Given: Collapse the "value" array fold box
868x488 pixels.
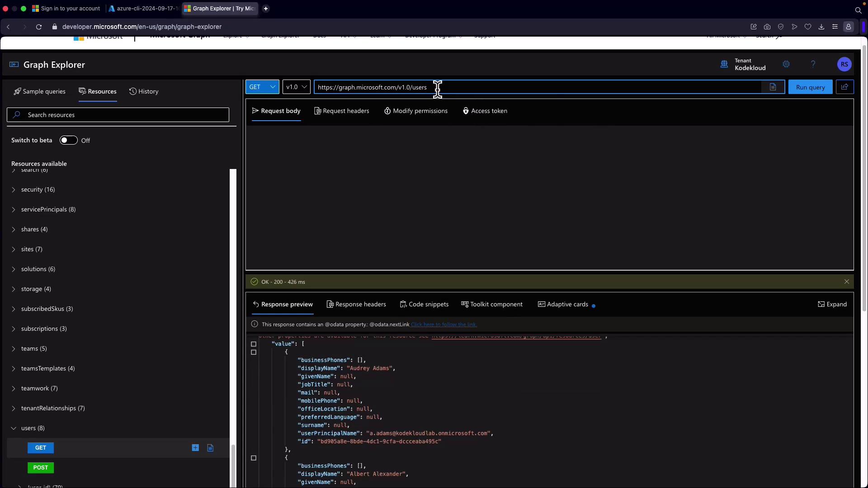Looking at the screenshot, I should (254, 344).
